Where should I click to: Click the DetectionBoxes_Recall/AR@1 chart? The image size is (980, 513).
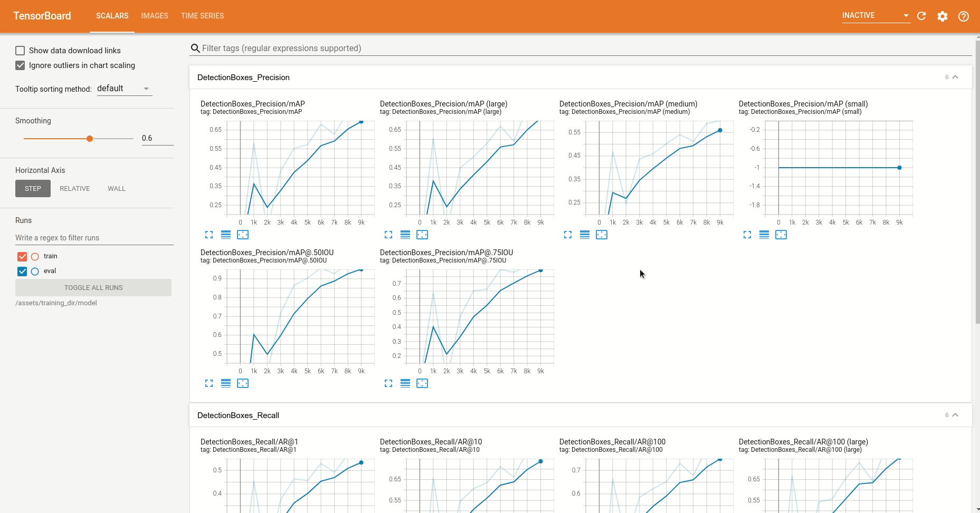click(300, 486)
